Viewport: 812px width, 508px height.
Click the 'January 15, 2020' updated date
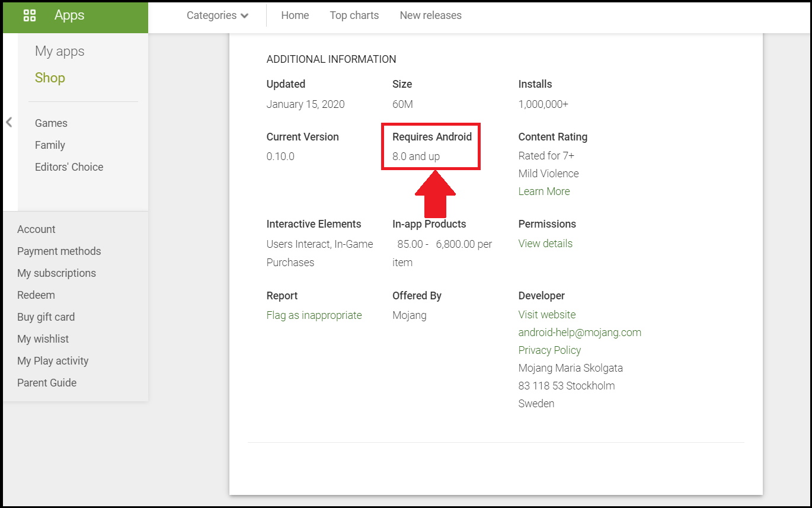(305, 104)
